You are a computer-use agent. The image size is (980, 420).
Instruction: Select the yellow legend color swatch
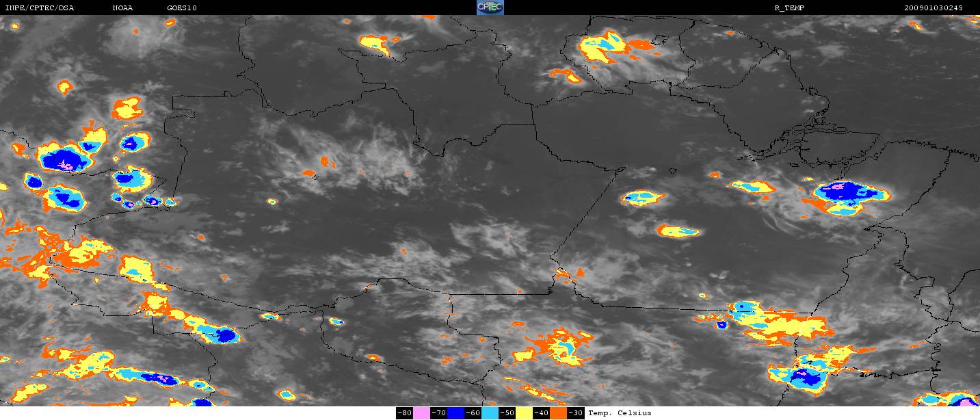coord(524,413)
